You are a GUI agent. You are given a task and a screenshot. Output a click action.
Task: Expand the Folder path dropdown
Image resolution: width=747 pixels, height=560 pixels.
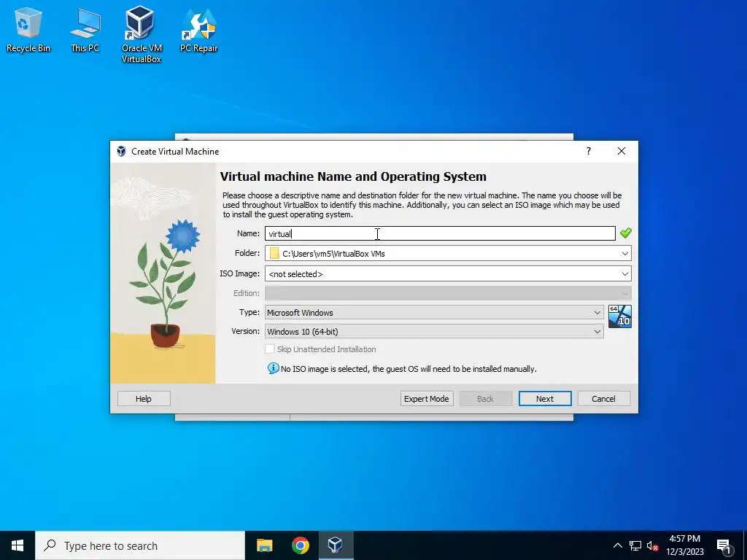click(624, 253)
